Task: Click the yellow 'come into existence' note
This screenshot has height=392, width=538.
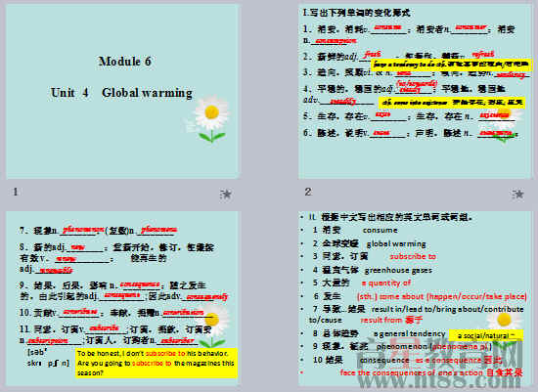Action: pyautogui.click(x=452, y=103)
